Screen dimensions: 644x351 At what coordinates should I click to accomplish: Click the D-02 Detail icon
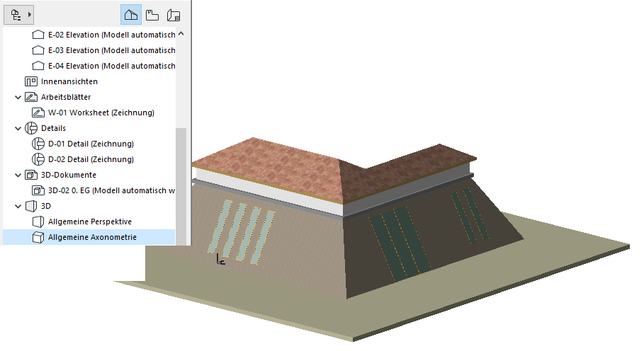point(38,159)
